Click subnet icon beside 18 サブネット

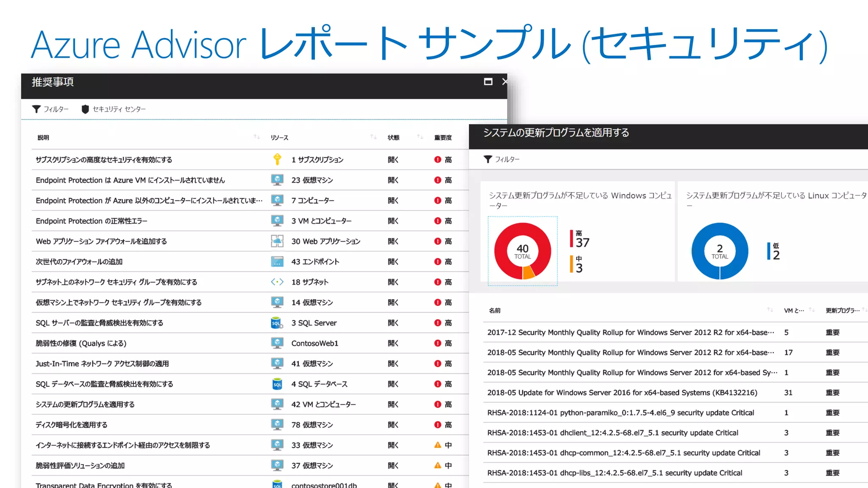coord(277,282)
